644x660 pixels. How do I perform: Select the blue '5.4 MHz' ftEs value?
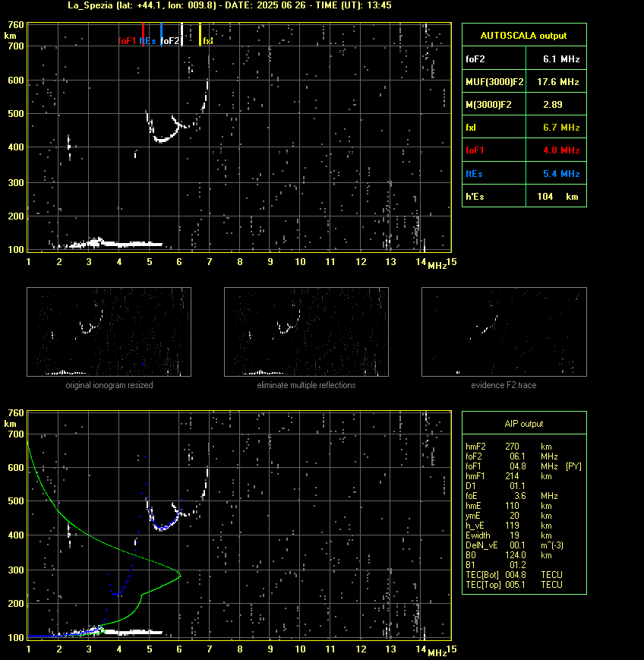pyautogui.click(x=561, y=173)
